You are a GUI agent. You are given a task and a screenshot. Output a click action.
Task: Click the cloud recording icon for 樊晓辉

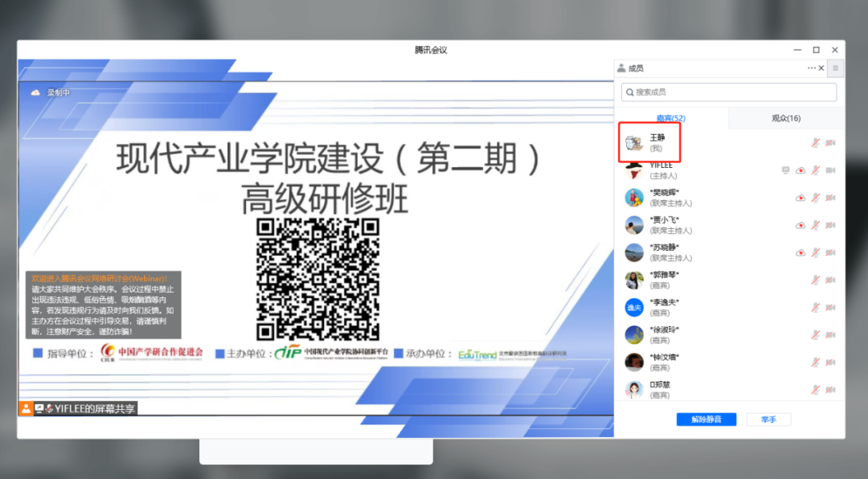click(x=800, y=198)
